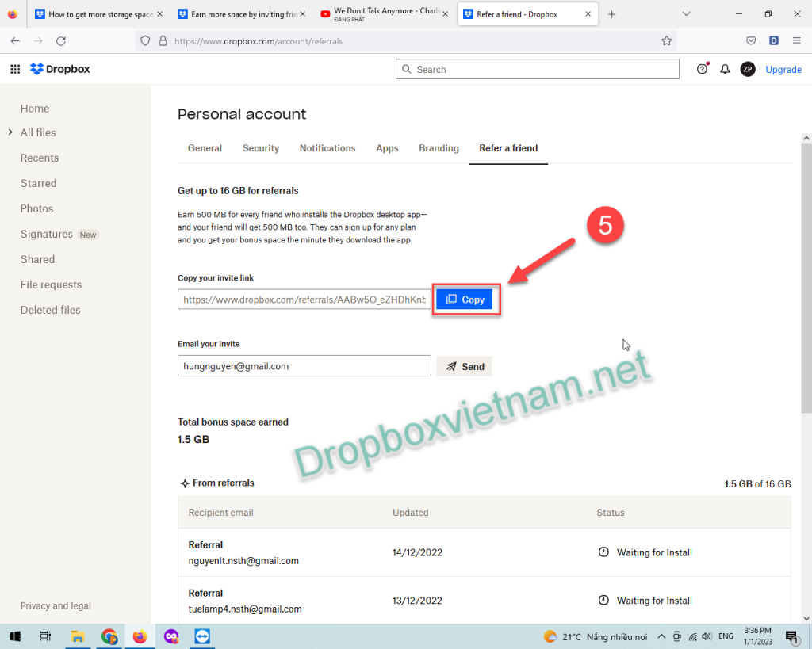Open the Notifications account tab
The height and width of the screenshot is (649, 812).
(x=327, y=148)
